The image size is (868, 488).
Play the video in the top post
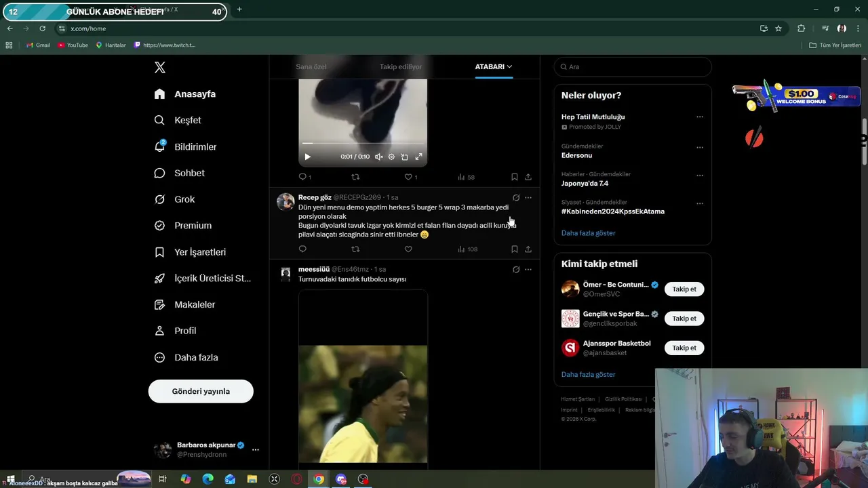pyautogui.click(x=307, y=157)
